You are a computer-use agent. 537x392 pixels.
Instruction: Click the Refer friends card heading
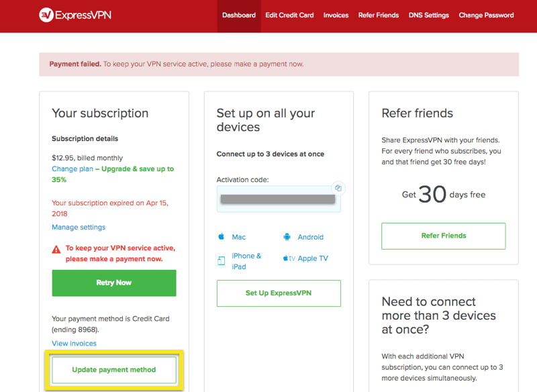click(x=417, y=113)
